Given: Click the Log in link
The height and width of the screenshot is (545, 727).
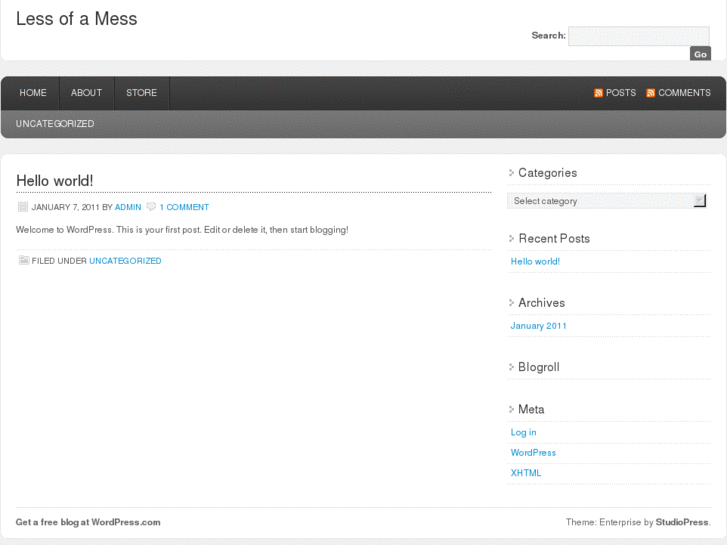Looking at the screenshot, I should tap(523, 432).
